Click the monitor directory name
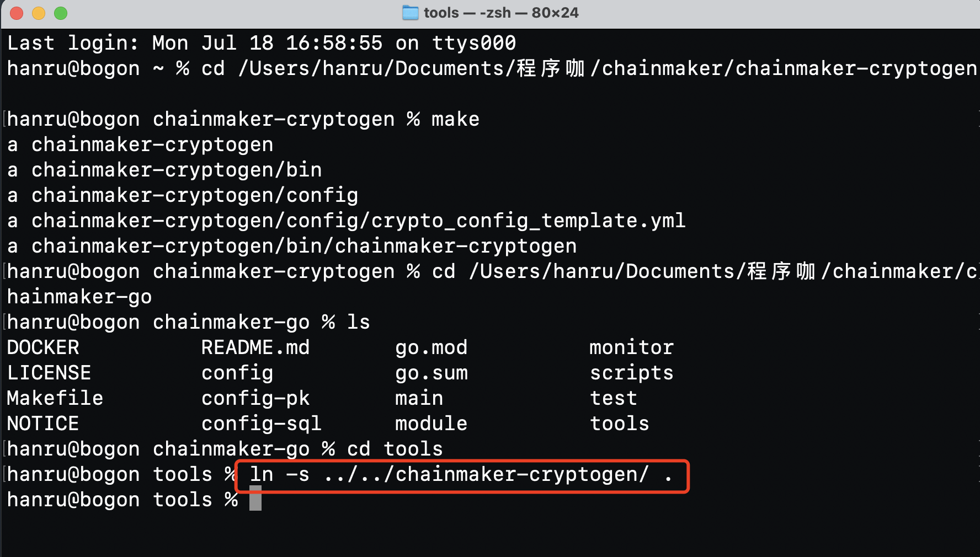980x557 pixels. pyautogui.click(x=631, y=347)
